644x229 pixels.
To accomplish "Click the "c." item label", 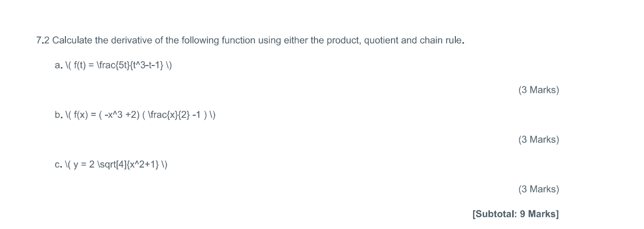I will click(58, 165).
